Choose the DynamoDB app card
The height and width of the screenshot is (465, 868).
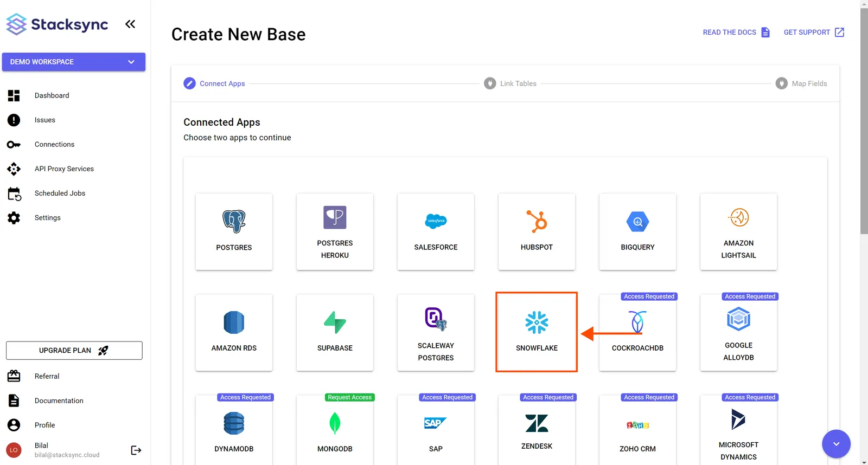pyautogui.click(x=234, y=430)
